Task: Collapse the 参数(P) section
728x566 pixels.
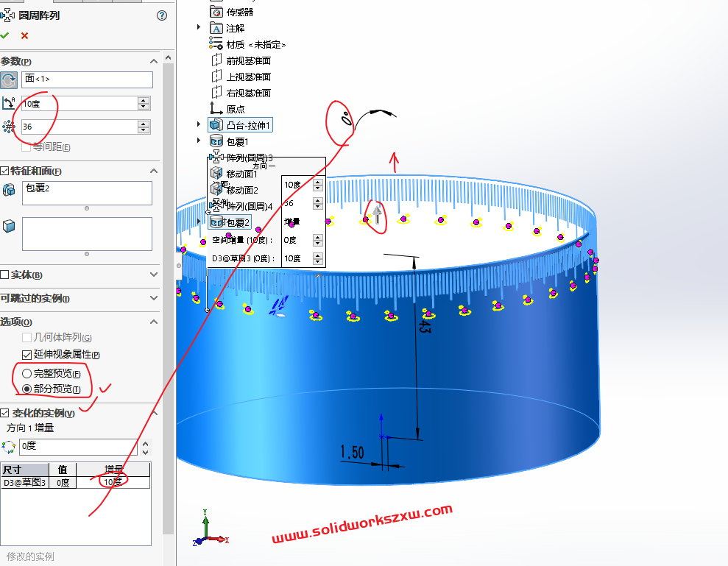Action: click(x=154, y=61)
